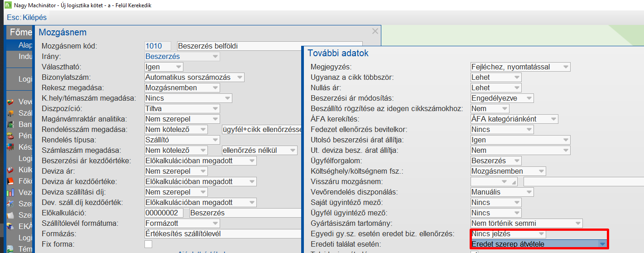Click the Kés module icon in sidebar
The height and width of the screenshot is (253, 644).
pyautogui.click(x=10, y=147)
